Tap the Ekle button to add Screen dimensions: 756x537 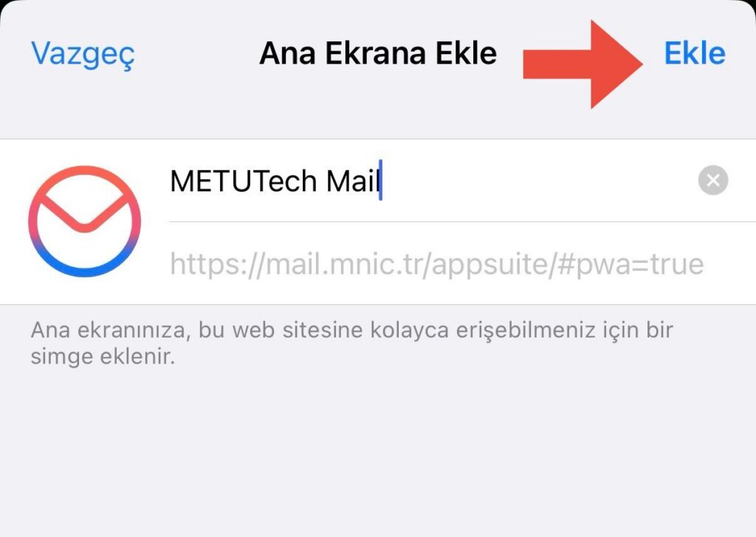[x=694, y=53]
